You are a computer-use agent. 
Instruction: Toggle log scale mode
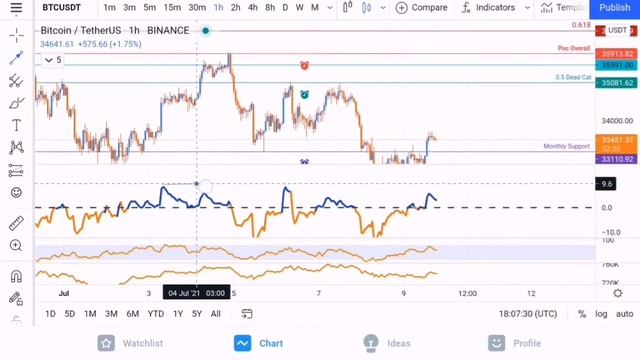point(601,314)
